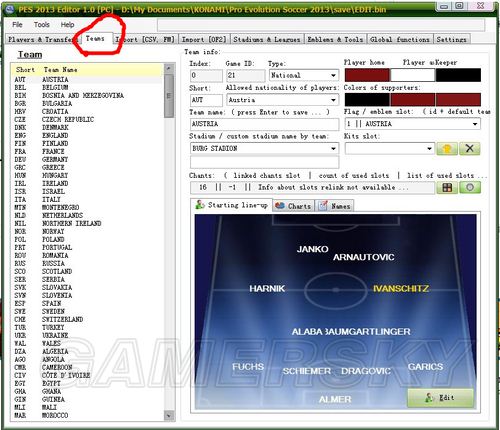Click the red Player home color swatch
The image size is (500, 430).
[367, 75]
